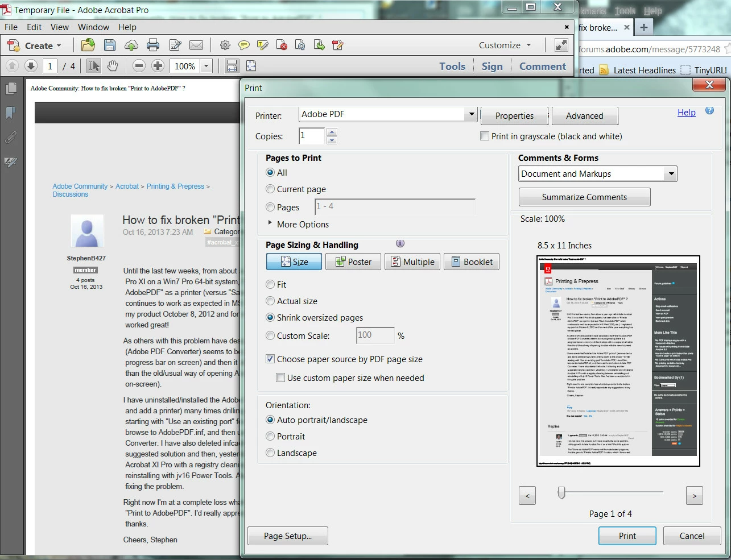Click the edit PDF page icon
This screenshot has width=731, height=560.
[338, 45]
